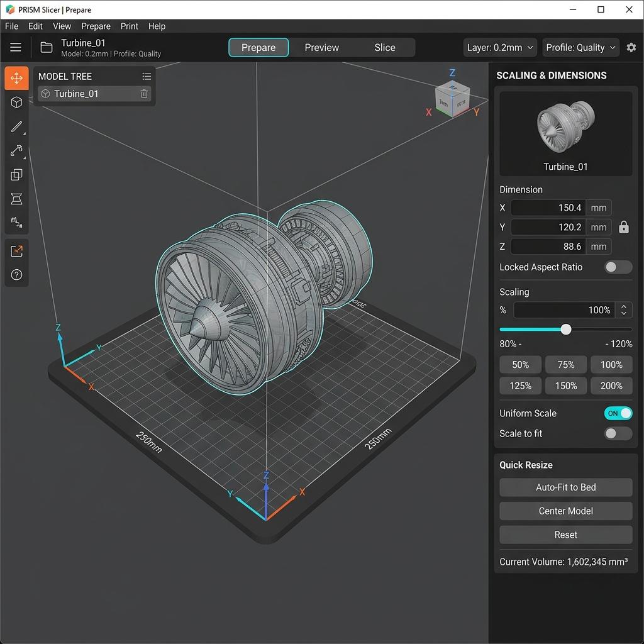The width and height of the screenshot is (644, 644).
Task: Open the help question mark icon
Action: 16,275
